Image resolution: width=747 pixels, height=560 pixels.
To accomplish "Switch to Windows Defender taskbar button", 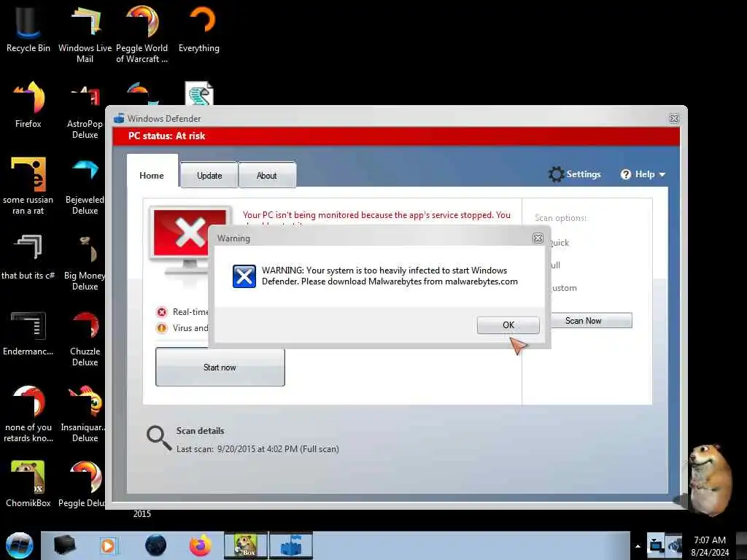I will (291, 545).
